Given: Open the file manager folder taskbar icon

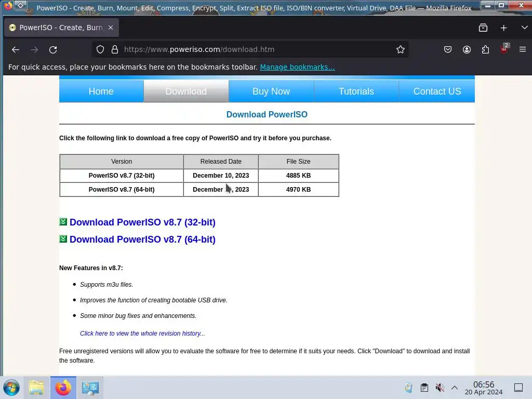Looking at the screenshot, I should pos(37,388).
